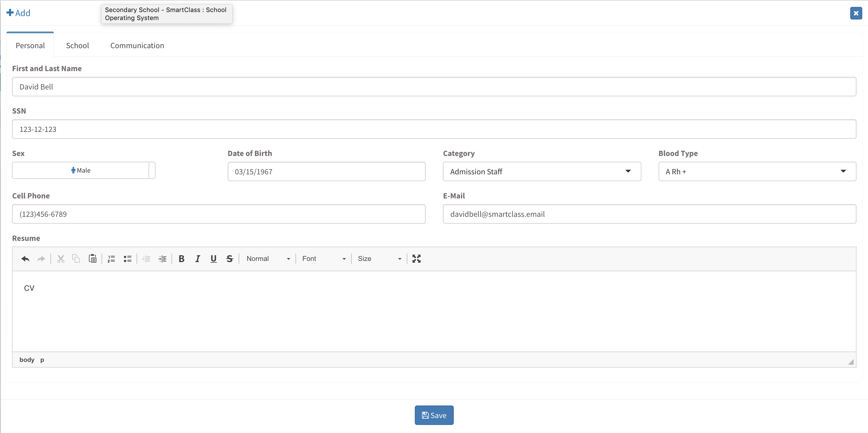Click the E-Mail input field
The height and width of the screenshot is (433, 868).
coord(649,214)
